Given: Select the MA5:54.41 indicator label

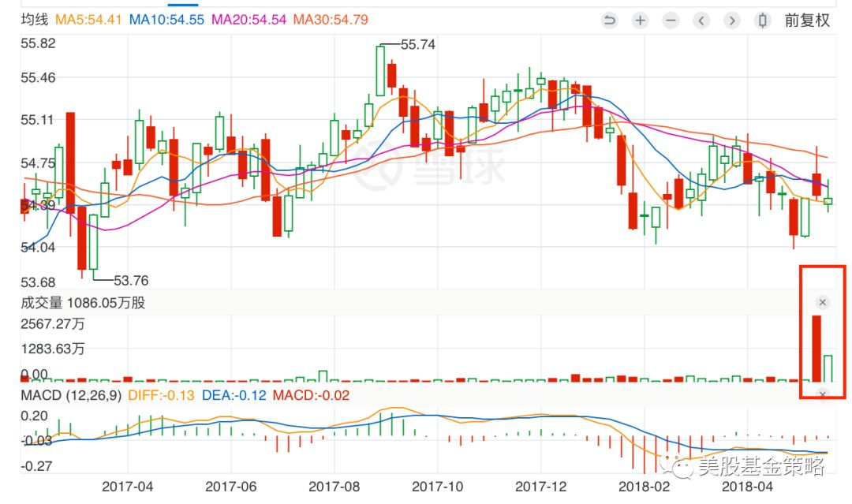Looking at the screenshot, I should click(88, 19).
